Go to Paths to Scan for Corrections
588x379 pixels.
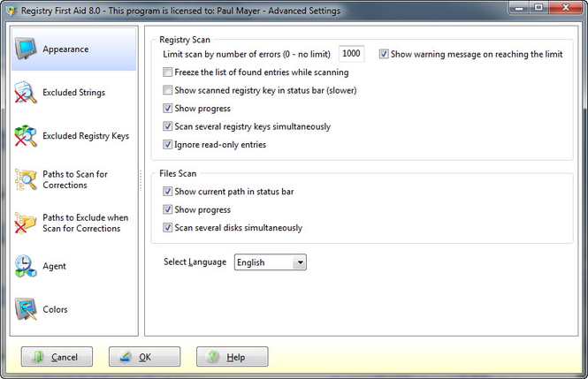click(x=74, y=179)
